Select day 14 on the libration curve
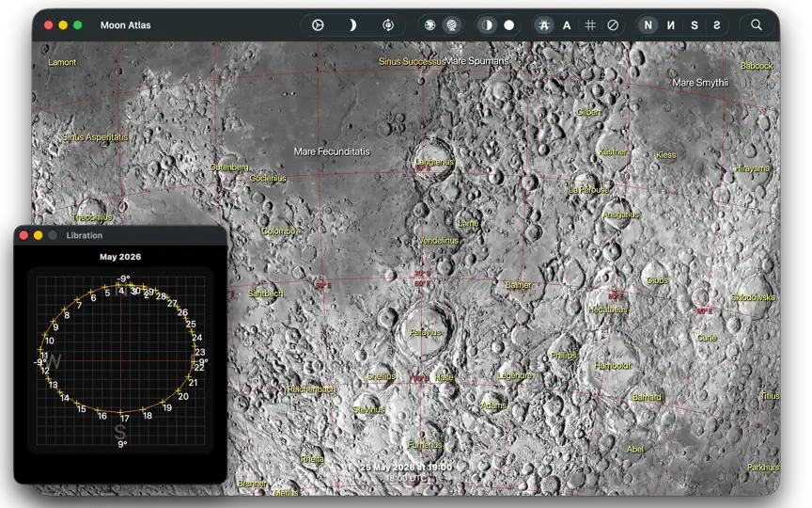This screenshot has width=812, height=508. (x=65, y=398)
